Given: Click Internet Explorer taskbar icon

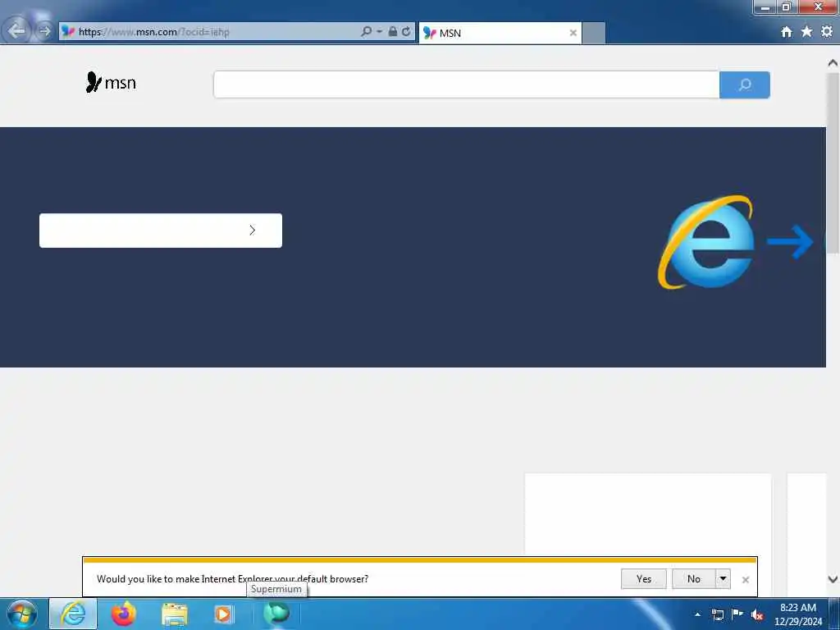Looking at the screenshot, I should click(73, 614).
